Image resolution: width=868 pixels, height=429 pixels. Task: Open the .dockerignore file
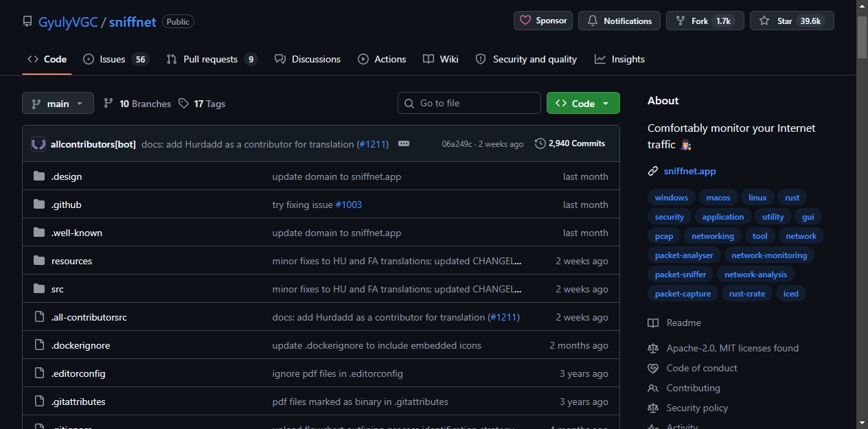click(x=81, y=345)
